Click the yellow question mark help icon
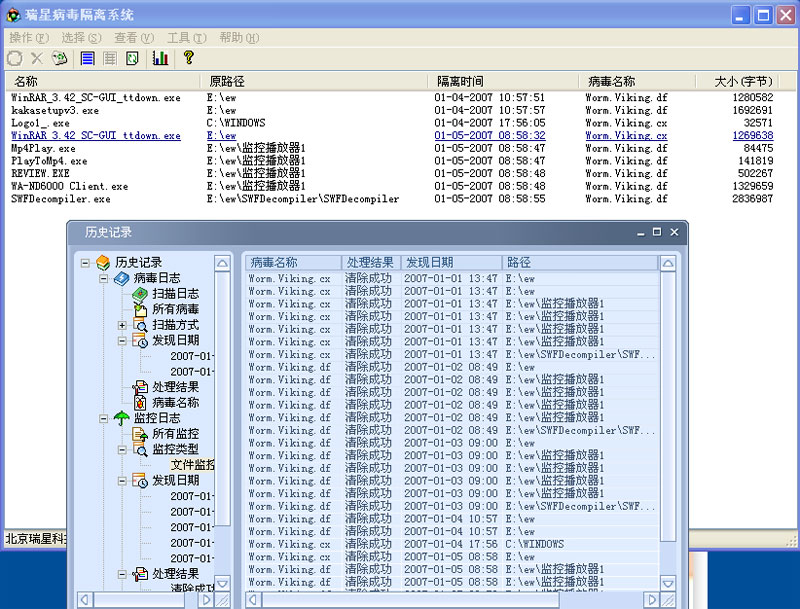 tap(188, 58)
